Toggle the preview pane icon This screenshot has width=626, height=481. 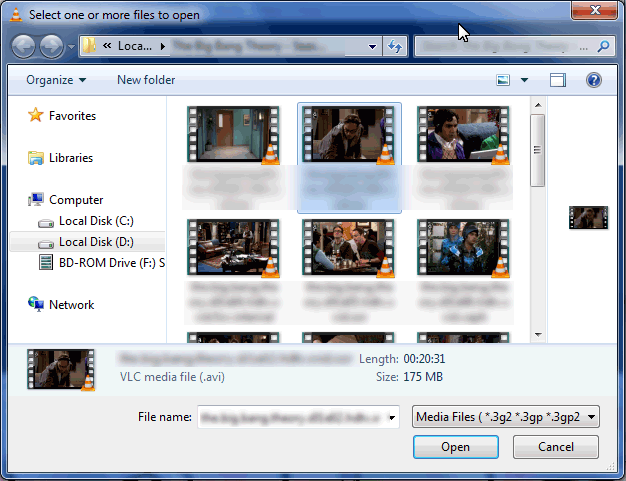click(x=558, y=80)
